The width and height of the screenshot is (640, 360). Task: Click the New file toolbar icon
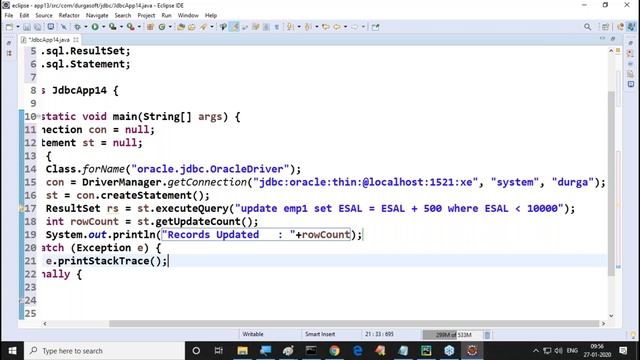pyautogui.click(x=9, y=27)
